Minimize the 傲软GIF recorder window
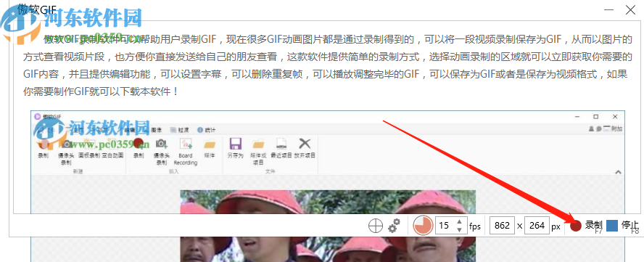 (x=608, y=10)
